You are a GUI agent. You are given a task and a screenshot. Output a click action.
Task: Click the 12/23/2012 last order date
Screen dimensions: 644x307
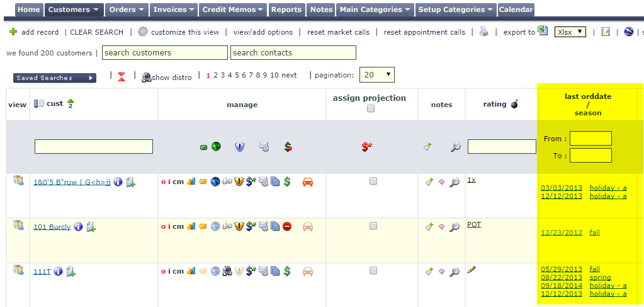click(562, 233)
